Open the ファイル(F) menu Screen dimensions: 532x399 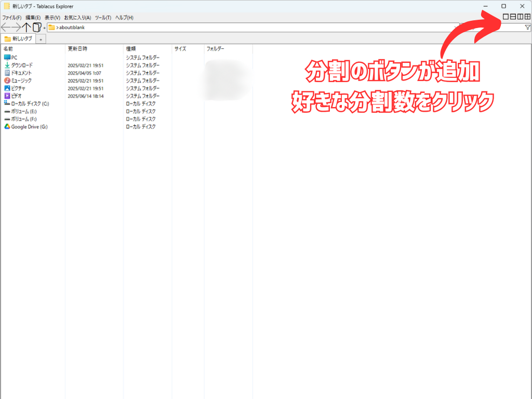tap(11, 18)
